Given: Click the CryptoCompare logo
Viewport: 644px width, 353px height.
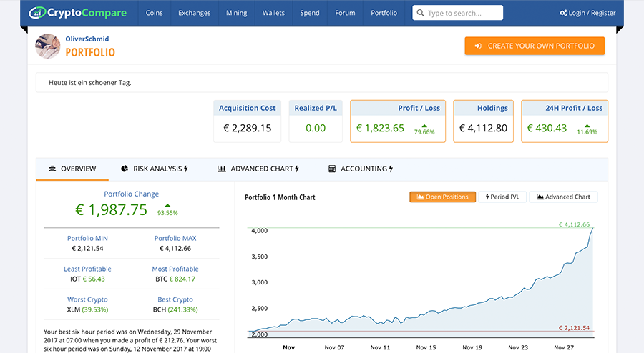Looking at the screenshot, I should coord(77,13).
